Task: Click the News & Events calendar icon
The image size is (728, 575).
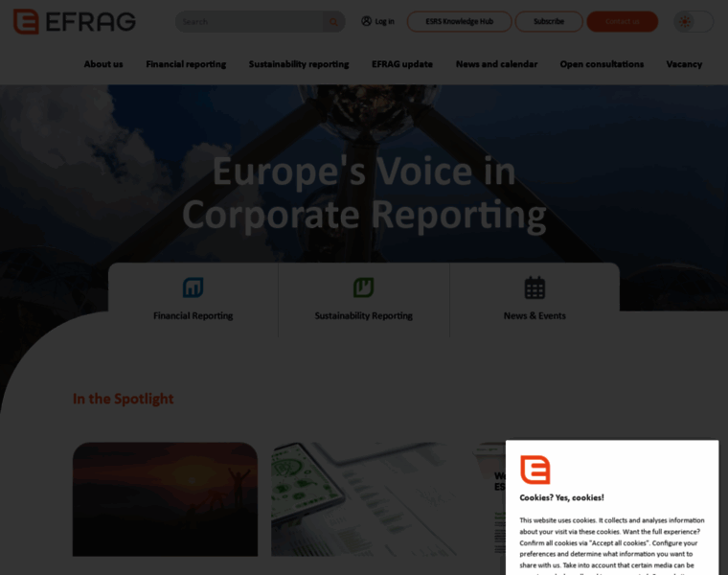Action: [535, 287]
